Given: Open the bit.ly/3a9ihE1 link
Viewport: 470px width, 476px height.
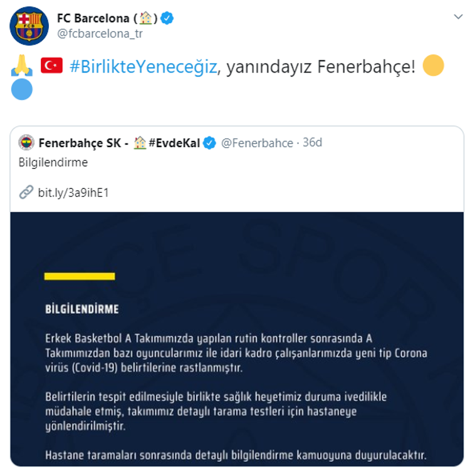Looking at the screenshot, I should point(73,193).
